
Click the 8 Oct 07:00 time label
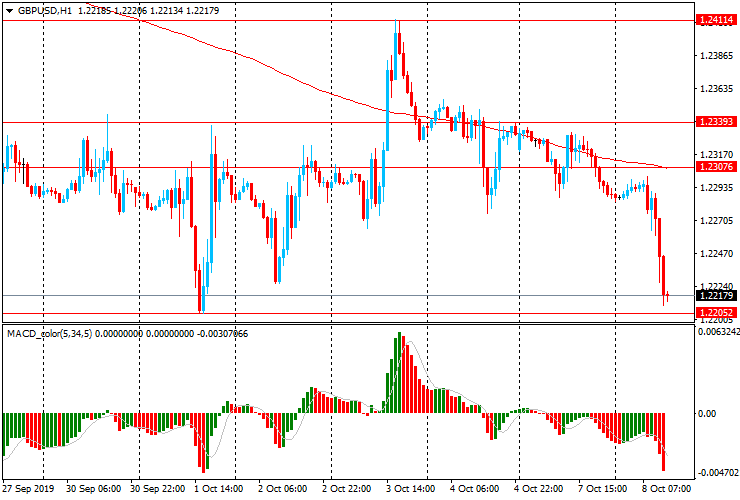coord(667,489)
